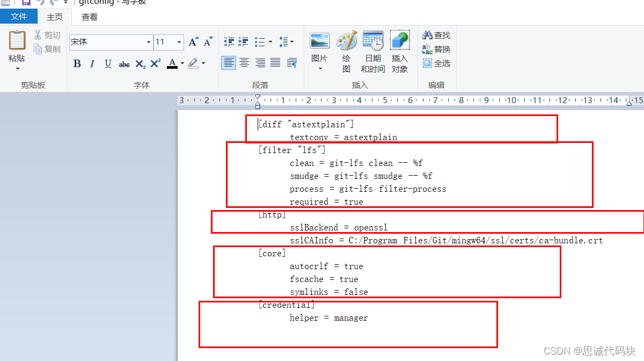Click the line 'process = git-lfs filter-process'
Screen dimensions: 644x361
coord(368,189)
